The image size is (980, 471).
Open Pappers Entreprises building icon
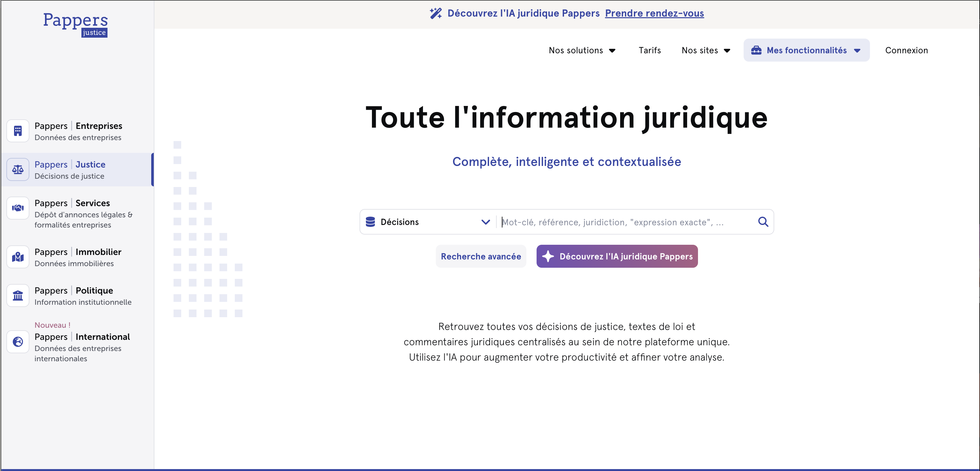[x=18, y=131]
